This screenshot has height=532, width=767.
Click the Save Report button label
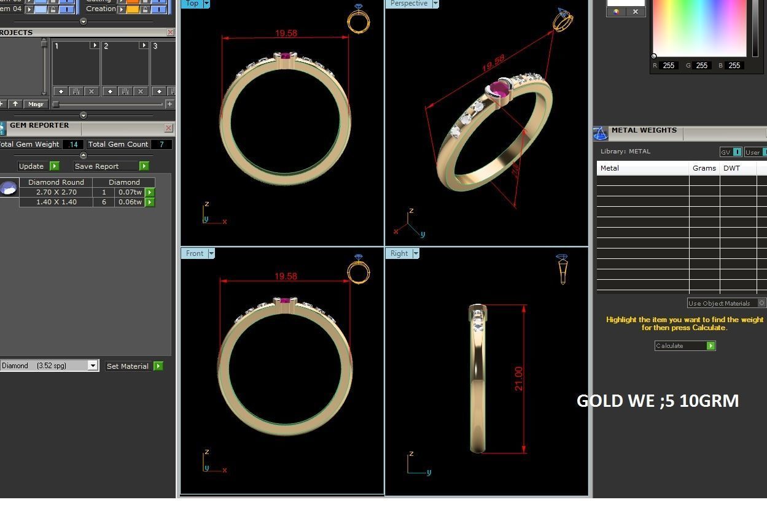point(97,166)
